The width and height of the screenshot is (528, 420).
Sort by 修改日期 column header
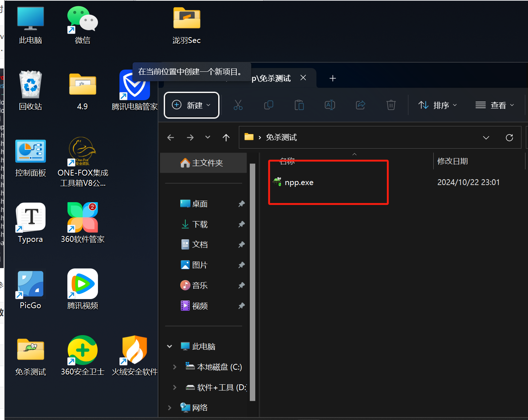tap(452, 161)
